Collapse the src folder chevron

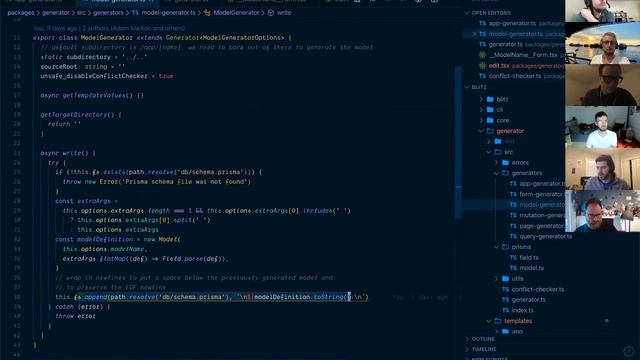489,152
